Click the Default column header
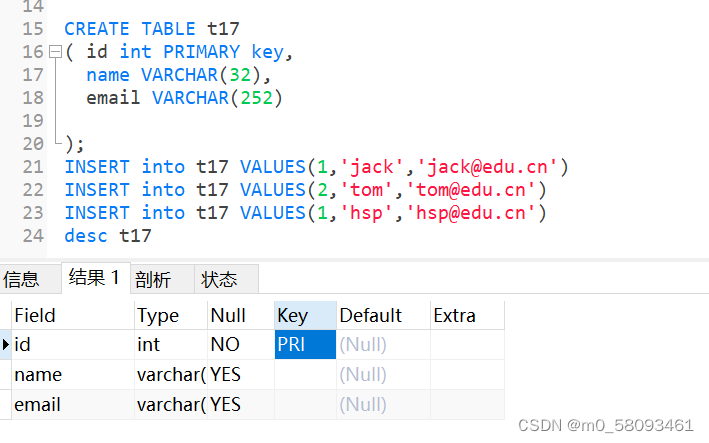 pyautogui.click(x=383, y=316)
